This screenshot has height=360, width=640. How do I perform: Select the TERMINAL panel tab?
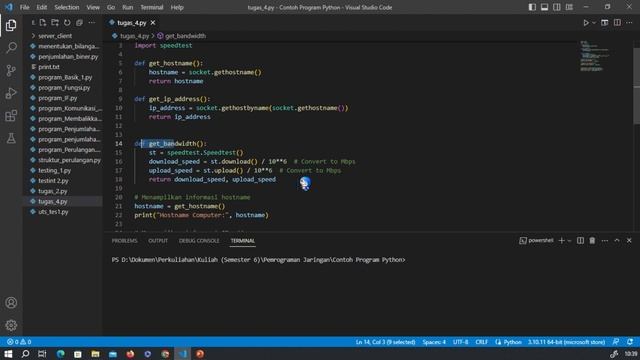point(242,241)
